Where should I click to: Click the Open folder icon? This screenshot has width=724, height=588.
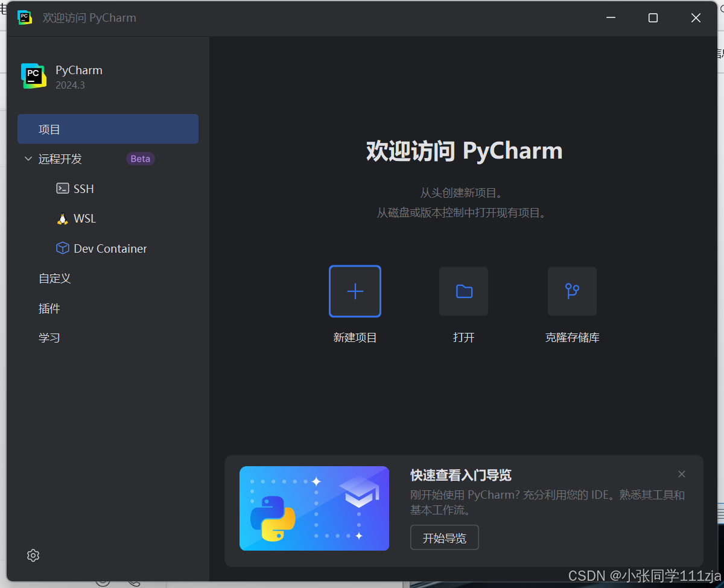point(463,291)
